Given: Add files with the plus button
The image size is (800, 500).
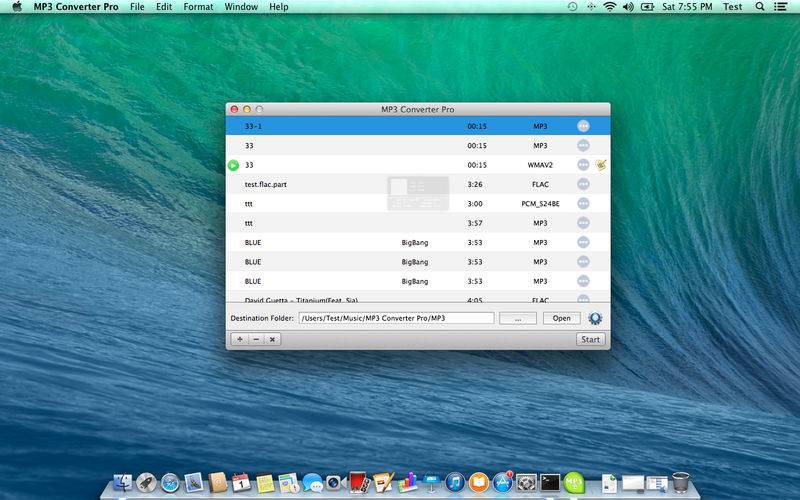Looking at the screenshot, I should coord(240,339).
